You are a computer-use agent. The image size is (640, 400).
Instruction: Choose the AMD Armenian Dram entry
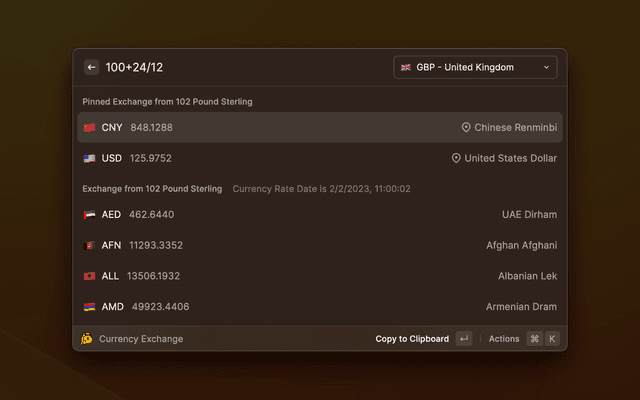[320, 307]
